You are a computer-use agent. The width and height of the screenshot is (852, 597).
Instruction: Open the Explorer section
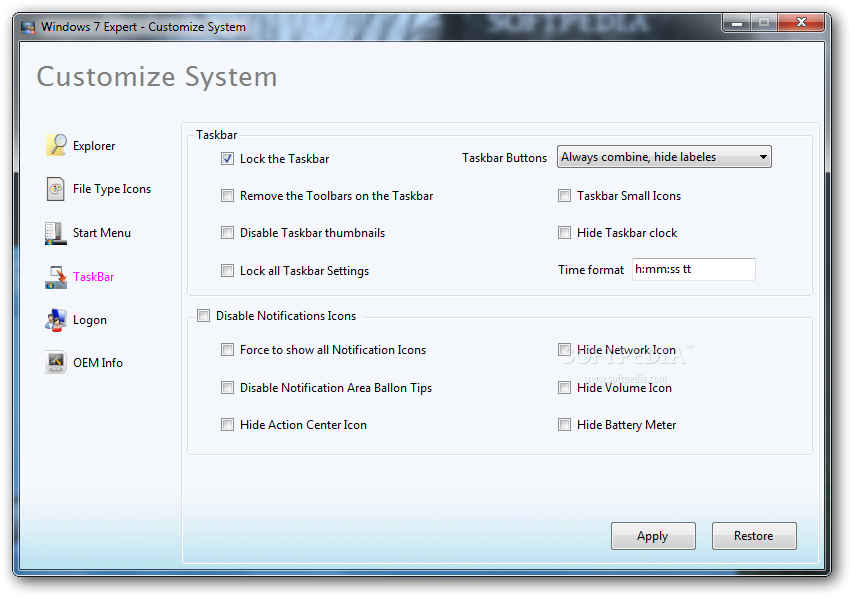[x=94, y=146]
